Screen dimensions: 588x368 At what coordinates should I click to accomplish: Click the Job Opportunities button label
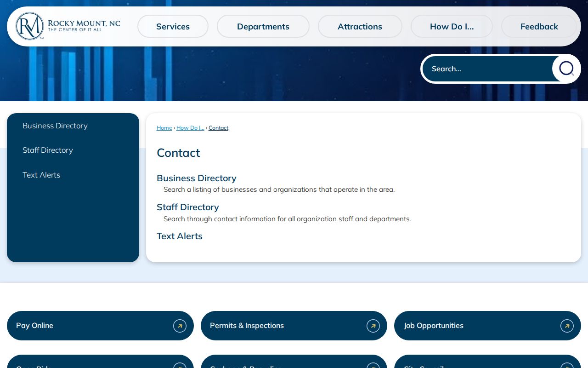(434, 326)
